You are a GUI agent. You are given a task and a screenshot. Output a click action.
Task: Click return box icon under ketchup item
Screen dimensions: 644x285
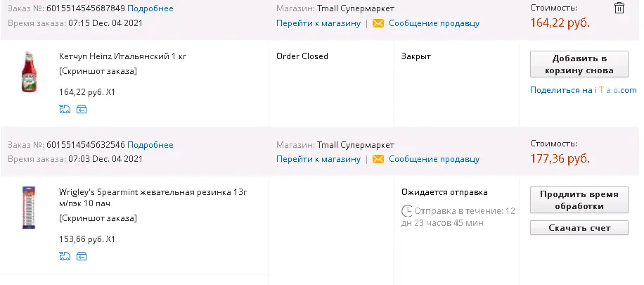click(82, 109)
